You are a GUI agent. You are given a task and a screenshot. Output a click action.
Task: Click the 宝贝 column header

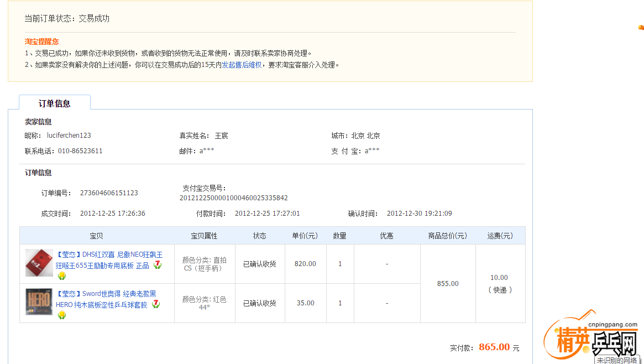click(97, 236)
